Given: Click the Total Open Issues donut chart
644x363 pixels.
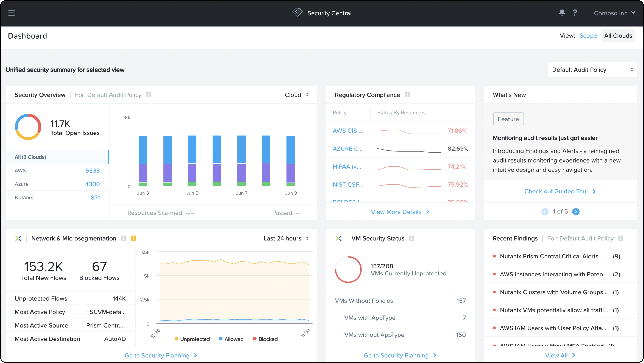Looking at the screenshot, I should coord(28,127).
